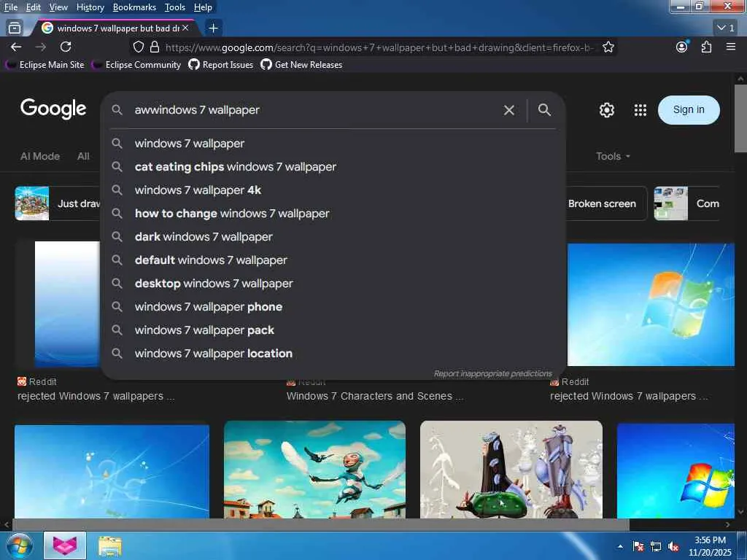Open the Bookmarks menu
Image resolution: width=747 pixels, height=560 pixels.
134,7
